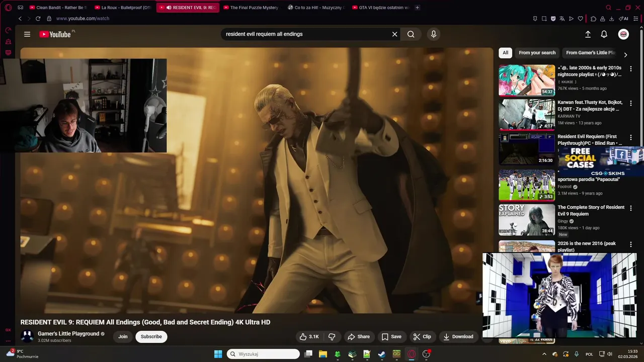Viewport: 644px width, 362px height.
Task: Open sportowa parodia "Papaoutai" video title
Action: pos(589,179)
